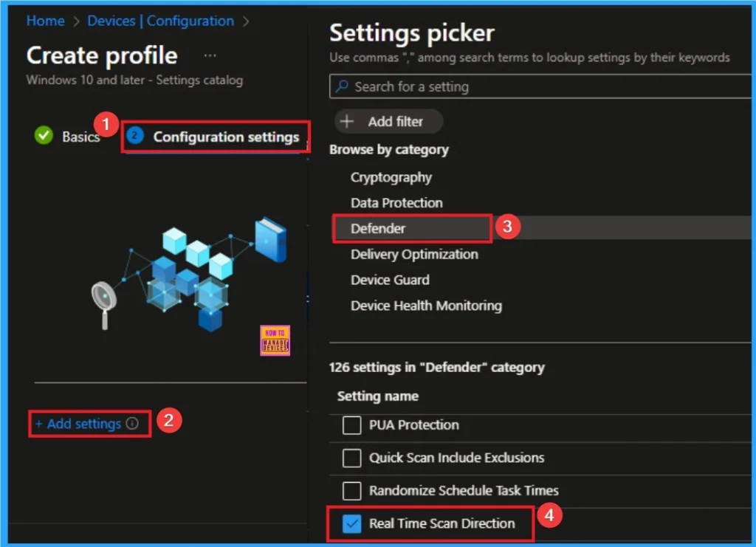
Task: Select the Cryptography category
Action: [x=391, y=176]
